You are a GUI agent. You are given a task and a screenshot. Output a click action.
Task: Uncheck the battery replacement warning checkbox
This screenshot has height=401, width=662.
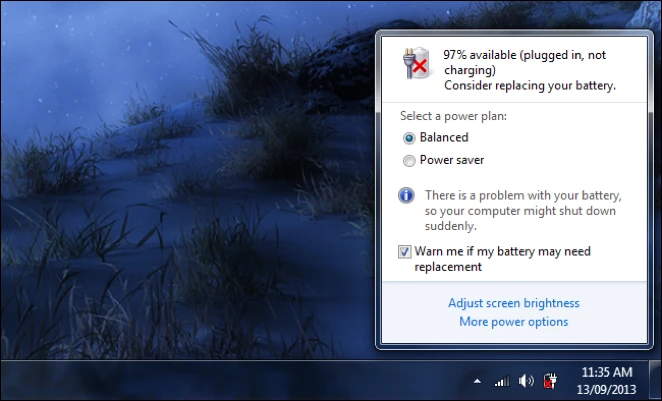tap(405, 252)
